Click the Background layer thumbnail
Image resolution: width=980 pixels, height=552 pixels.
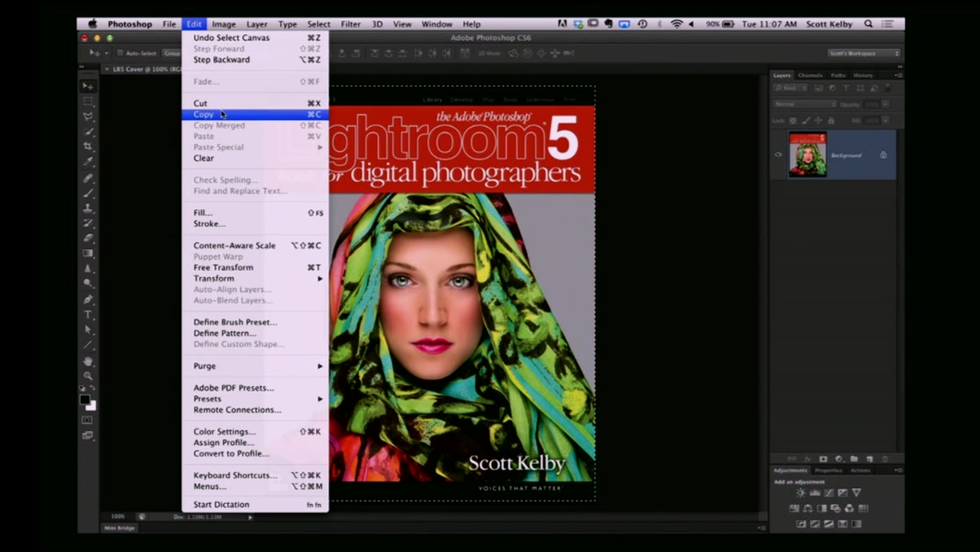pyautogui.click(x=808, y=154)
